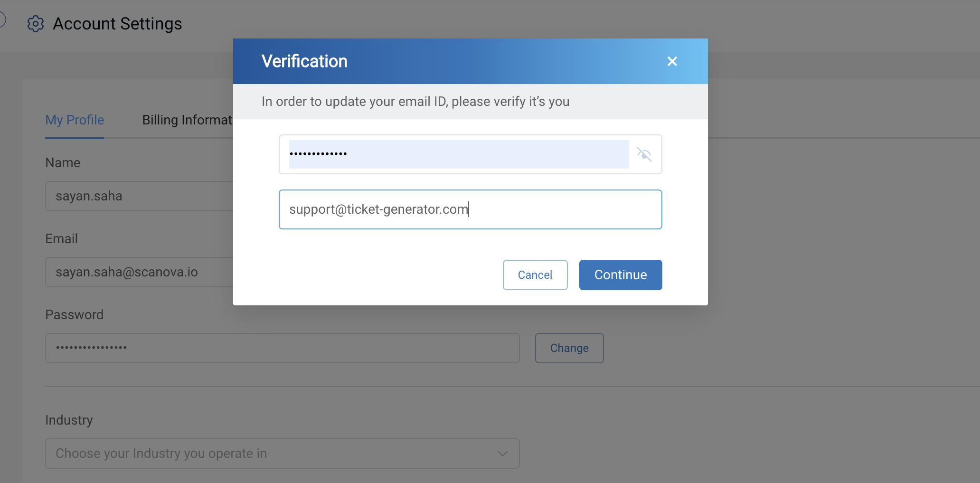This screenshot has width=980, height=483.
Task: Click the verify it's you instruction text
Action: [x=415, y=102]
